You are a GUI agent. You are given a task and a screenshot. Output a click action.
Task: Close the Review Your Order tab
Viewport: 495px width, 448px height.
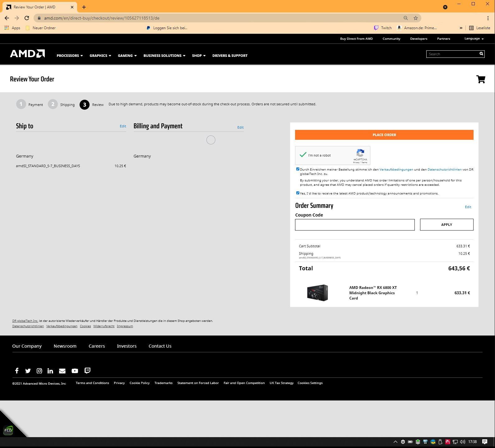coord(72,7)
